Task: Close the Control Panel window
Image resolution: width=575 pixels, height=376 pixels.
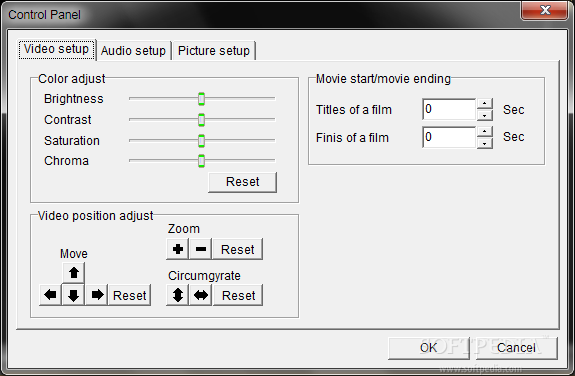Action: pos(545,10)
